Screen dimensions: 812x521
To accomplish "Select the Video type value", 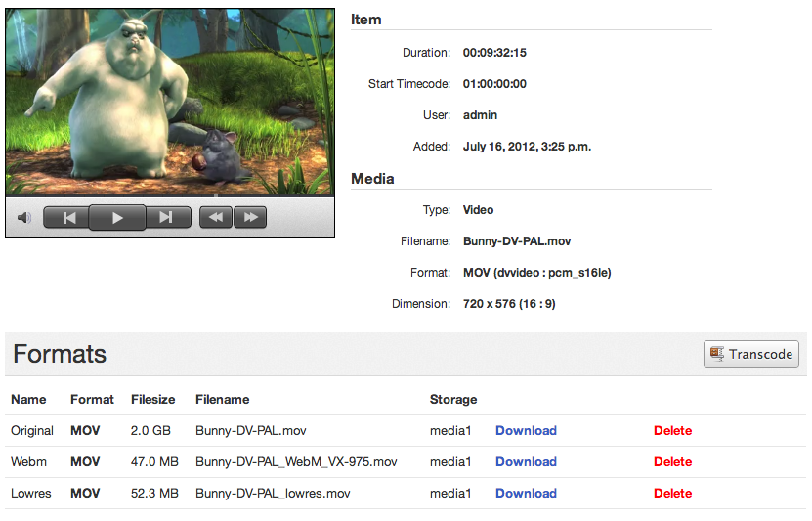I will click(478, 210).
